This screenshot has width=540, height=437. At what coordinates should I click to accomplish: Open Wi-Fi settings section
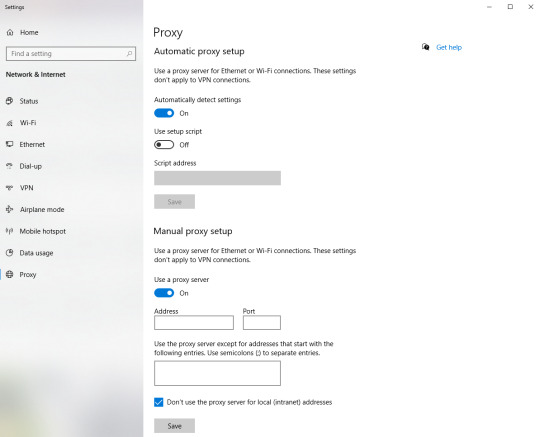(28, 123)
